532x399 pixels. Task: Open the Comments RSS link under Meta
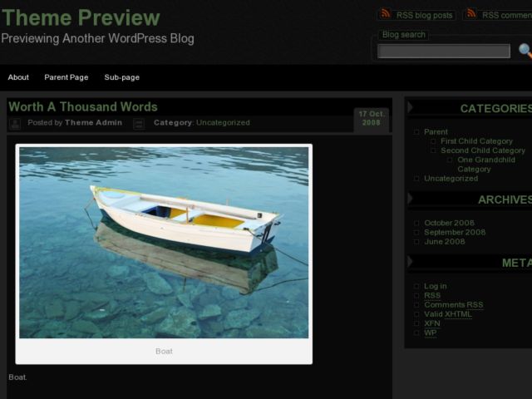click(x=454, y=305)
